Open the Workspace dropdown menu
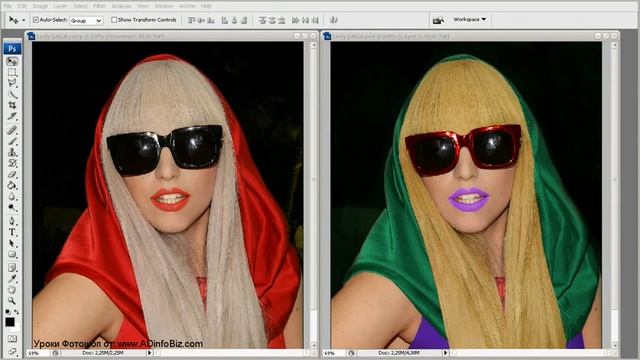 click(x=470, y=19)
